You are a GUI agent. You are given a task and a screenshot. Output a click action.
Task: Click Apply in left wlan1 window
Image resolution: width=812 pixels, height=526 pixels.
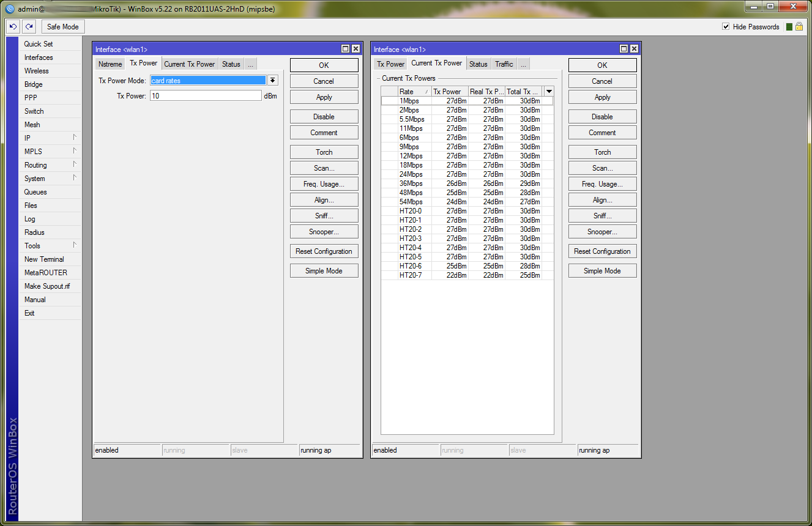[324, 97]
